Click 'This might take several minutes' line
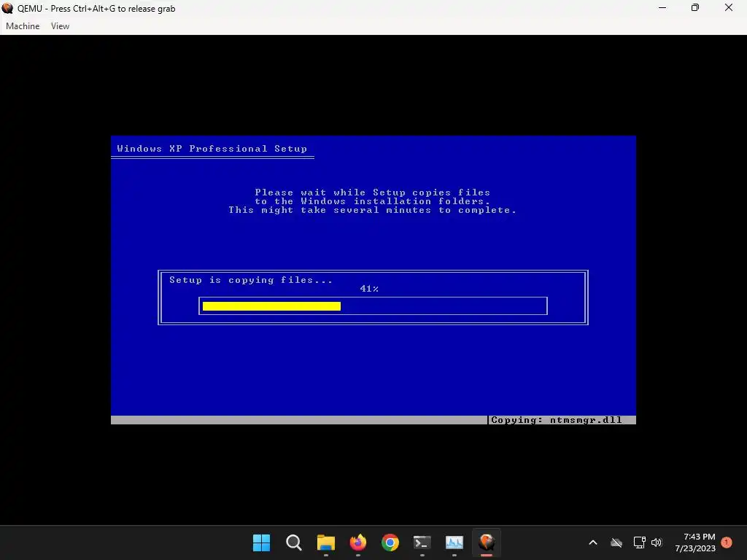This screenshot has width=747, height=560. [x=372, y=210]
